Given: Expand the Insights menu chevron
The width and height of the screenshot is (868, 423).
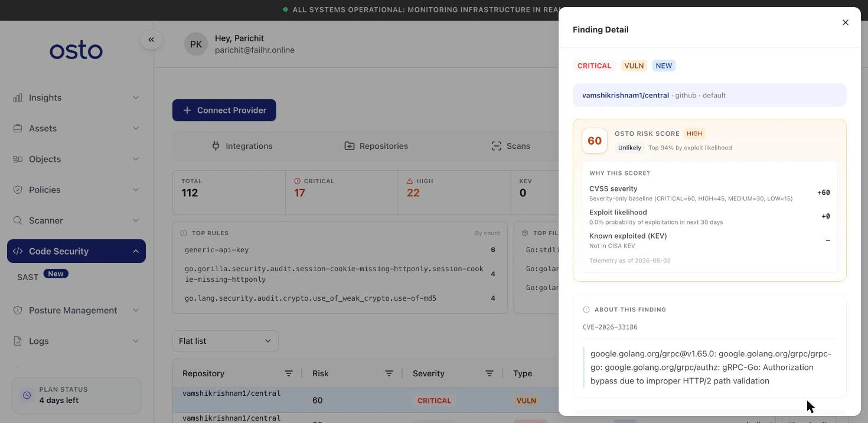Looking at the screenshot, I should coord(136,97).
